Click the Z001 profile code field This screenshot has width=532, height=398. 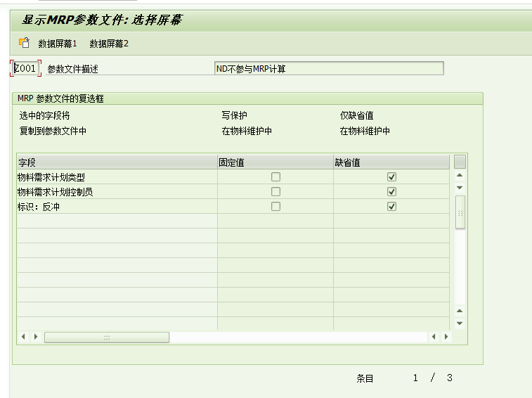25,68
